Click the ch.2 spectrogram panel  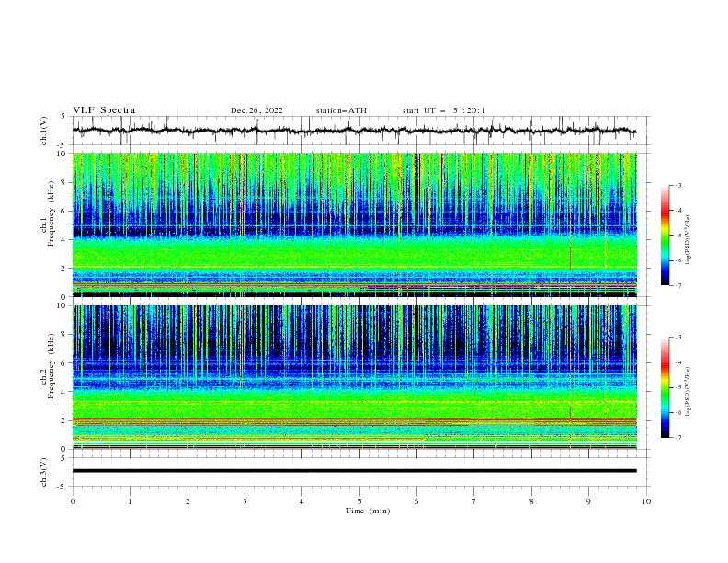click(x=354, y=377)
